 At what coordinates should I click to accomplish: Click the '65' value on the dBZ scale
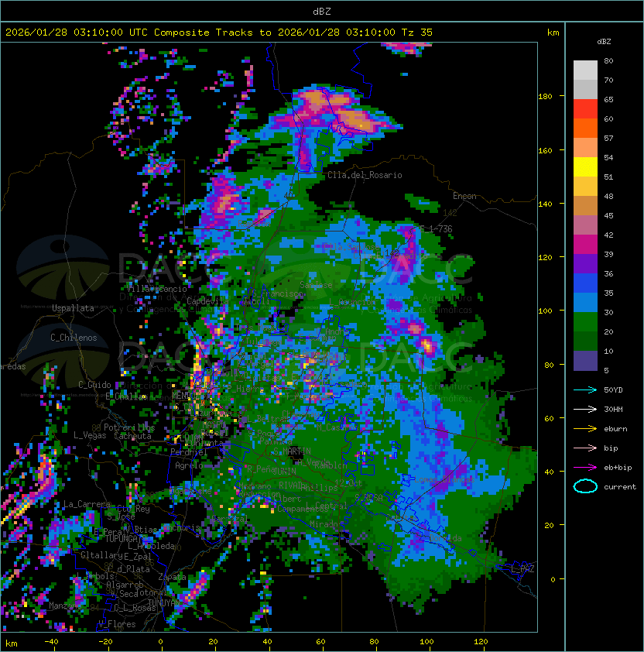click(x=608, y=100)
